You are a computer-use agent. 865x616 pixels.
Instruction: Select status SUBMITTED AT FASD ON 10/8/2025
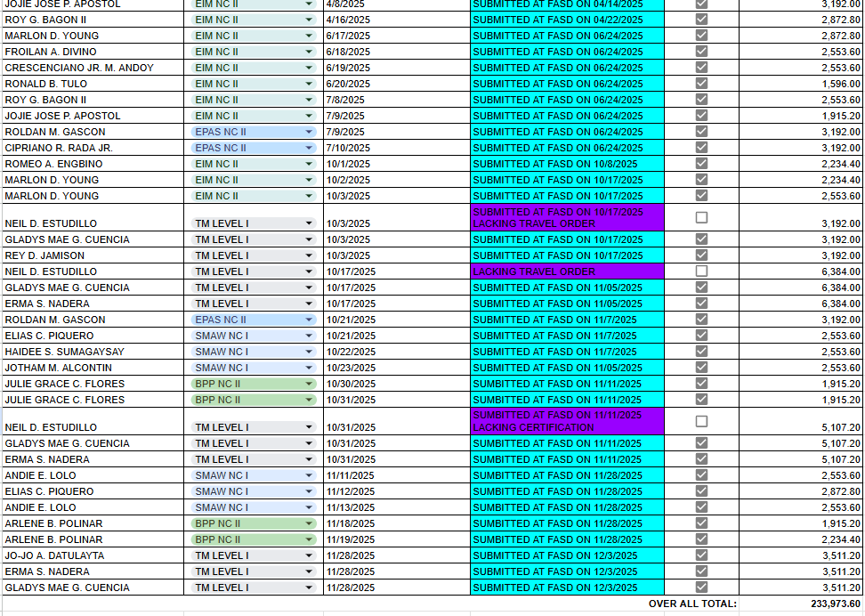tap(567, 164)
